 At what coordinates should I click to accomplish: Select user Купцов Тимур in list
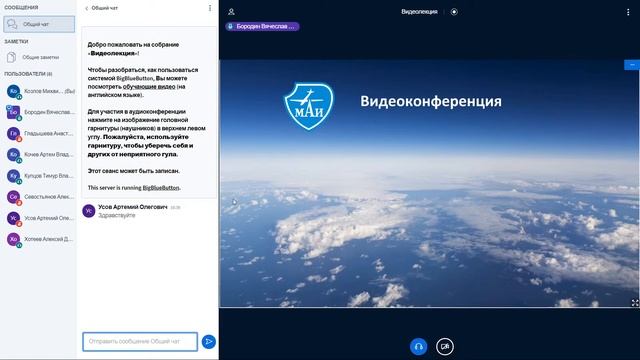pos(40,176)
